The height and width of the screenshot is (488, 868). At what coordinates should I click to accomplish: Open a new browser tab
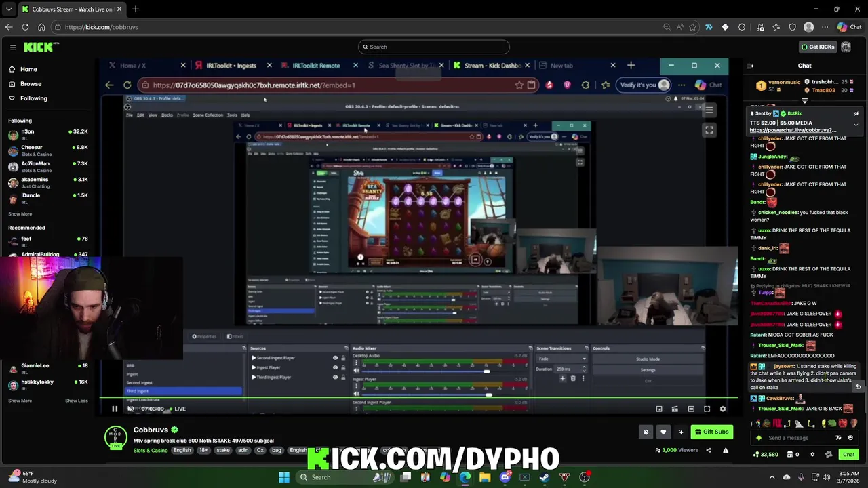coord(136,9)
